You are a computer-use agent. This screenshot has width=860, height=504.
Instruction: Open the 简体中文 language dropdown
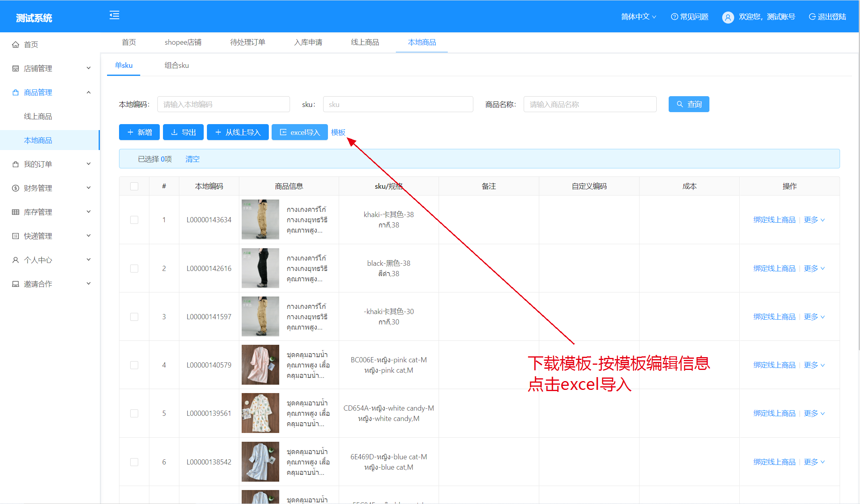click(638, 16)
